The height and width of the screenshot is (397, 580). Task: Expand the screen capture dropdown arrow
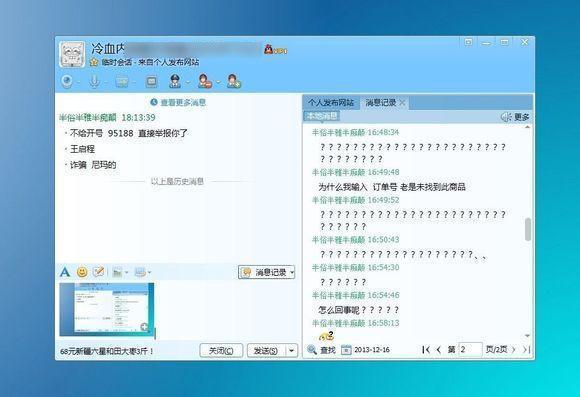coord(149,273)
